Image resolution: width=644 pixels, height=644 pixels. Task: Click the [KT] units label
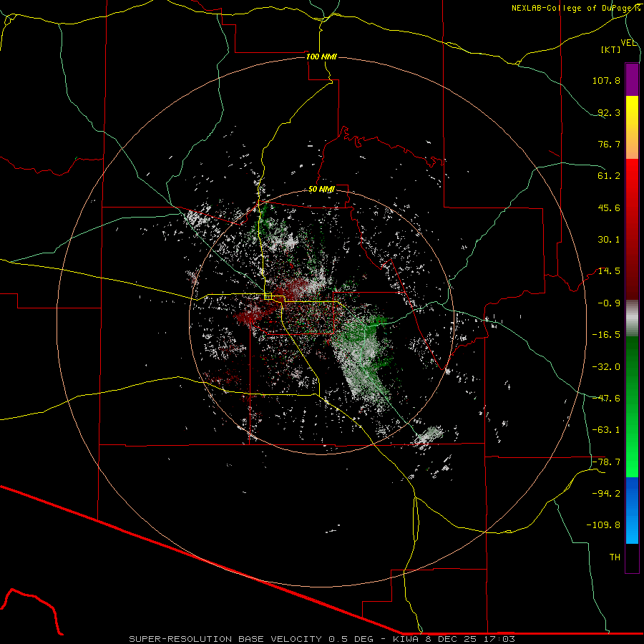[x=611, y=49]
